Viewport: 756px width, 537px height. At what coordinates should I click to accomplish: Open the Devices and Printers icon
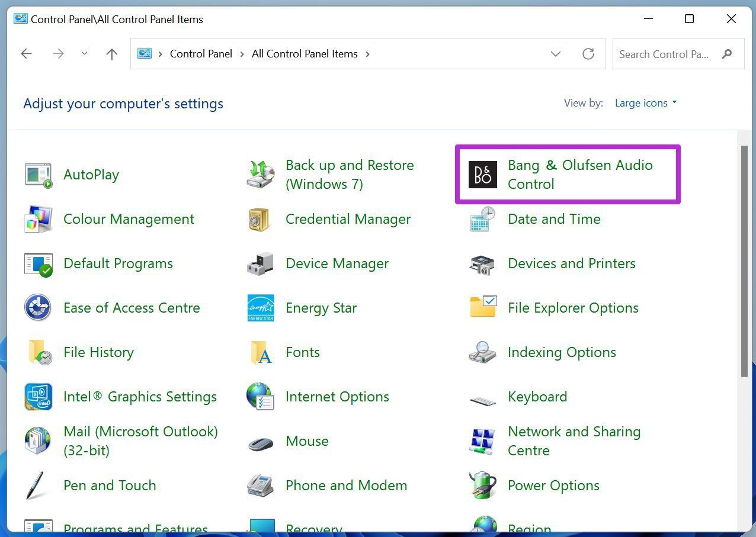coord(482,265)
